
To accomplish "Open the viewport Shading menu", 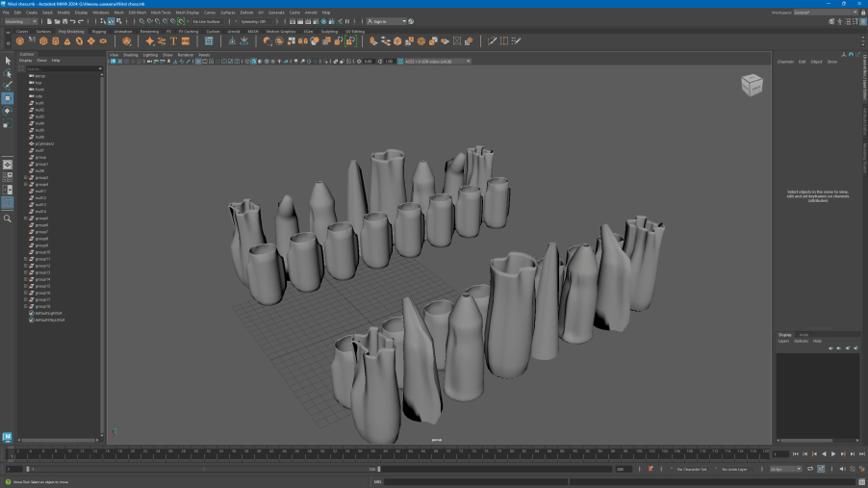I will pyautogui.click(x=131, y=55).
